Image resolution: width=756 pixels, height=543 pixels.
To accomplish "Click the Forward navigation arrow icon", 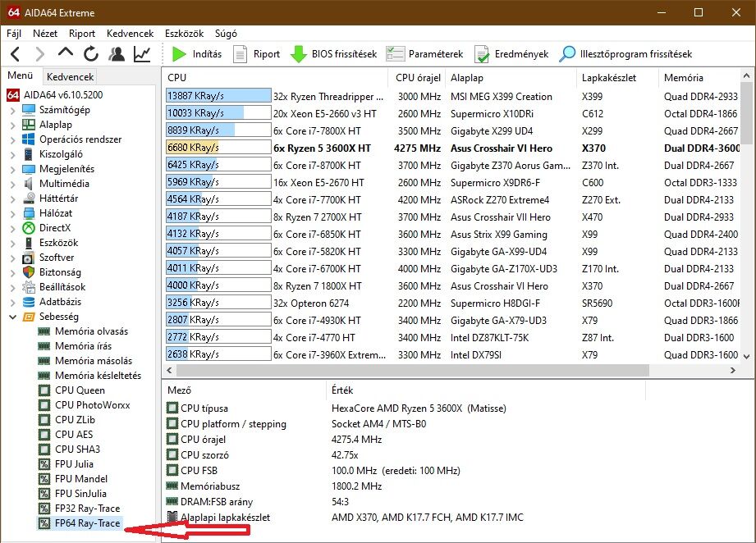I will (40, 54).
